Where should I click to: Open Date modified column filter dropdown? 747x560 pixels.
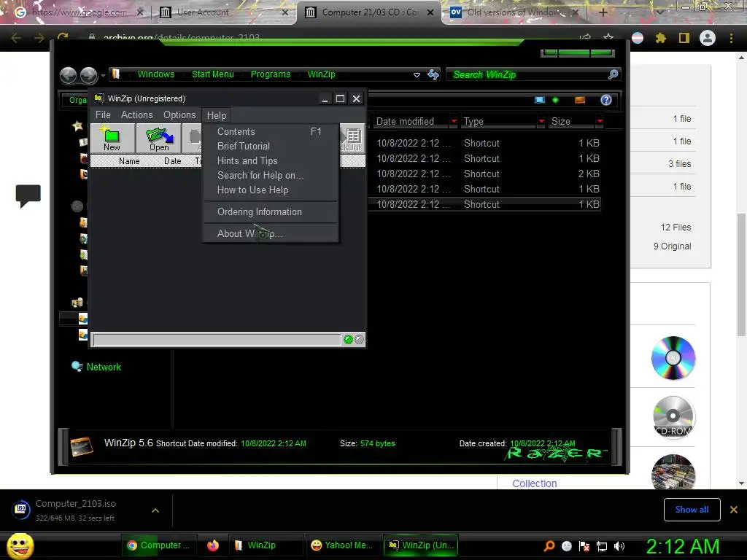(454, 122)
